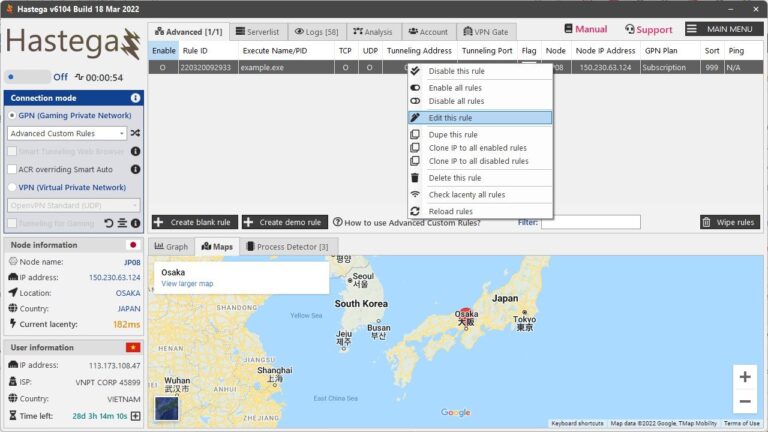Screen dimensions: 768x432
Task: Toggle UDP cell of example.exe rule
Action: [370, 67]
